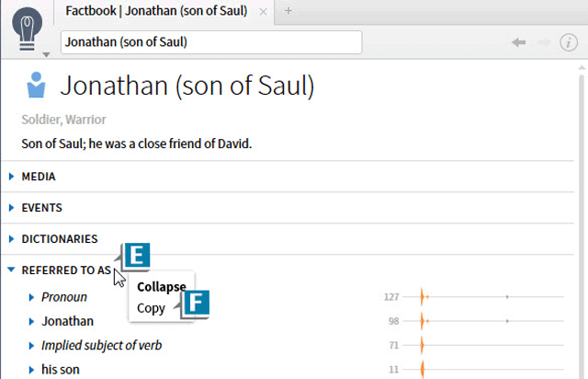Expand the 'his son' reference entry
This screenshot has height=379, width=588.
click(x=31, y=370)
